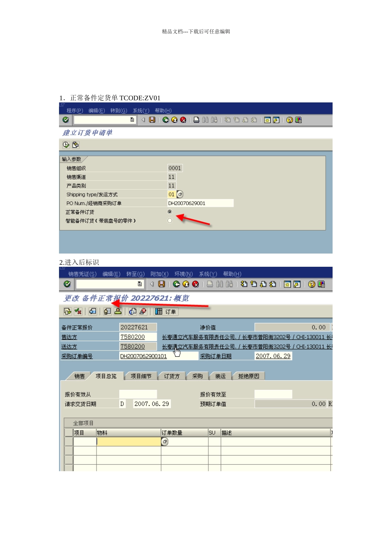Open the 转到(G) menu
This screenshot has height=555, width=392.
click(118, 111)
